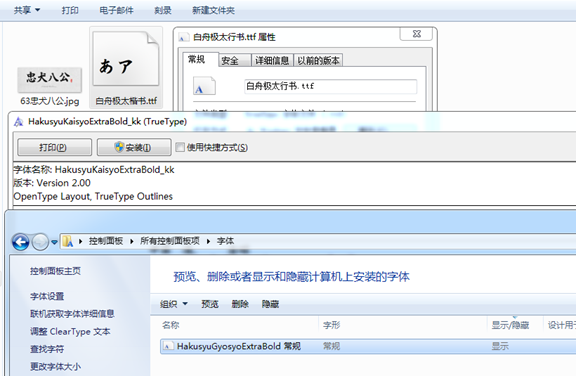Switch to the 安全 tab in properties dialog

234,61
